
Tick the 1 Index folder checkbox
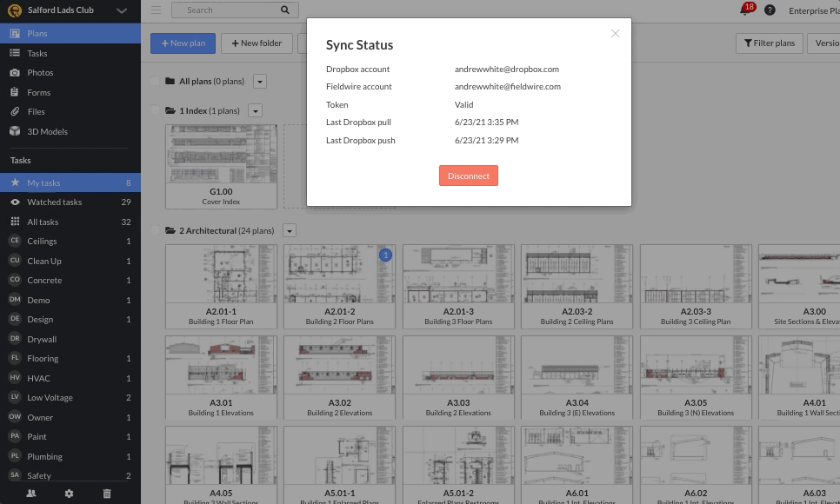[157, 111]
